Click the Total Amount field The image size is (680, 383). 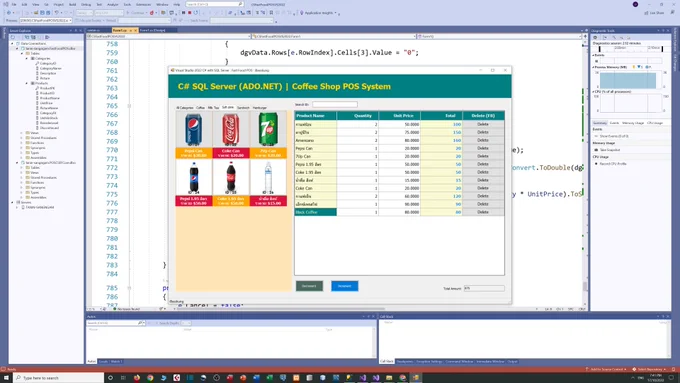click(484, 288)
